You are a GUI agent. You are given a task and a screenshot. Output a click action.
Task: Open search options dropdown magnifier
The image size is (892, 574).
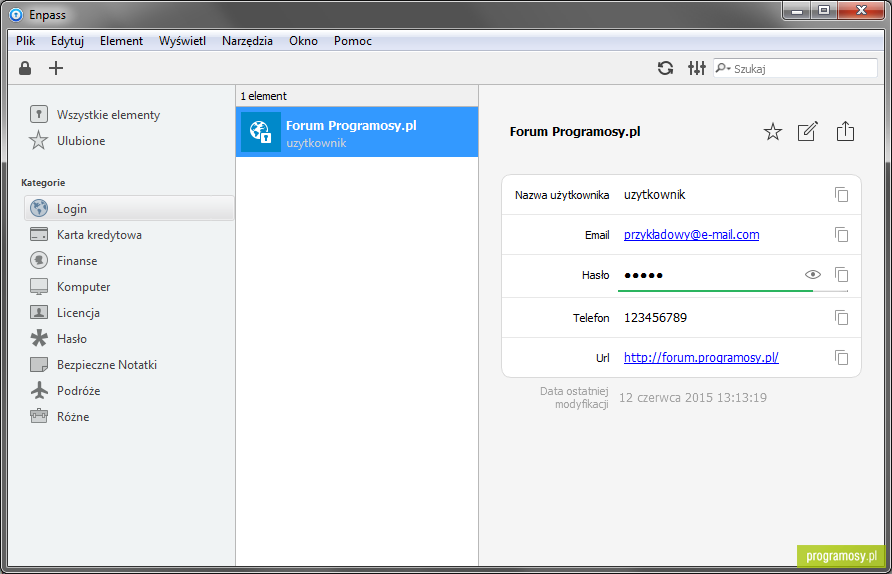click(722, 68)
